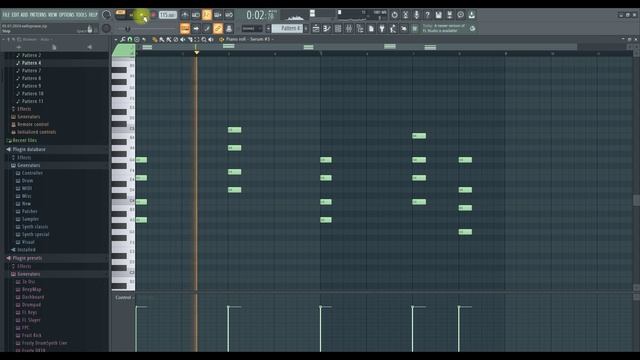Open the piano roll stamp tool
The image size is (640, 360).
pyautogui.click(x=137, y=40)
